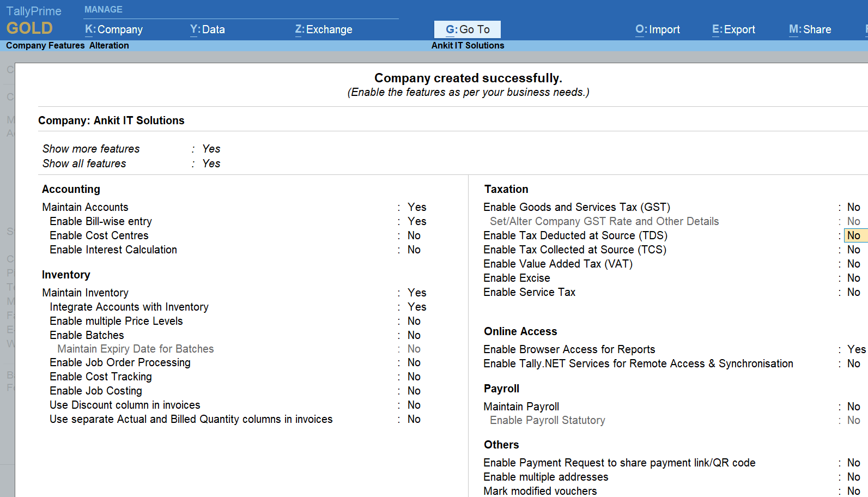Click the G: Go To button
Screen dimensions: 868x497
(x=467, y=29)
